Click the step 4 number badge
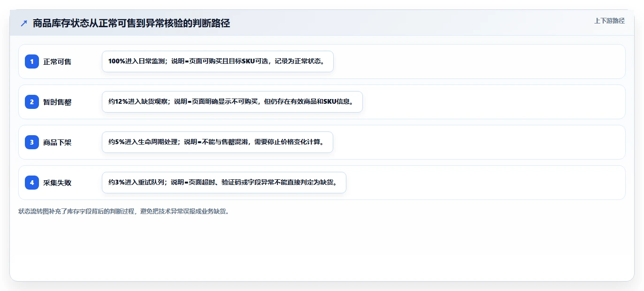 (x=32, y=183)
